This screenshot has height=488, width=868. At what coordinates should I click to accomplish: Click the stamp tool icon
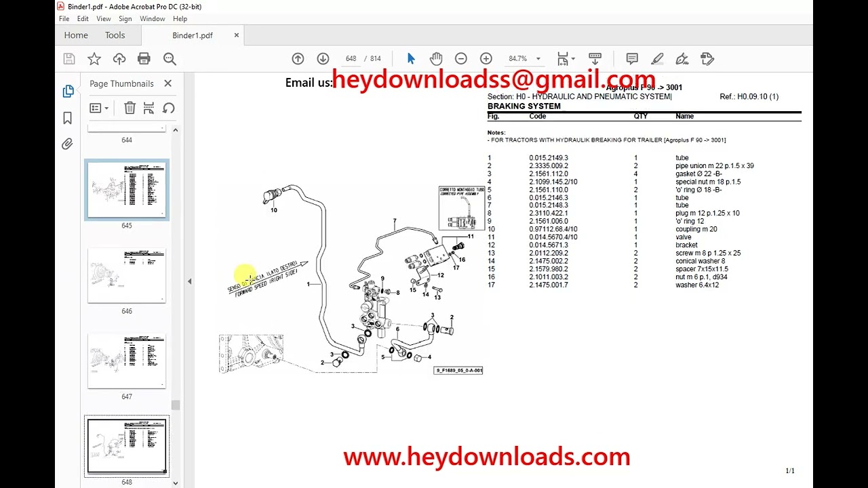click(x=707, y=59)
